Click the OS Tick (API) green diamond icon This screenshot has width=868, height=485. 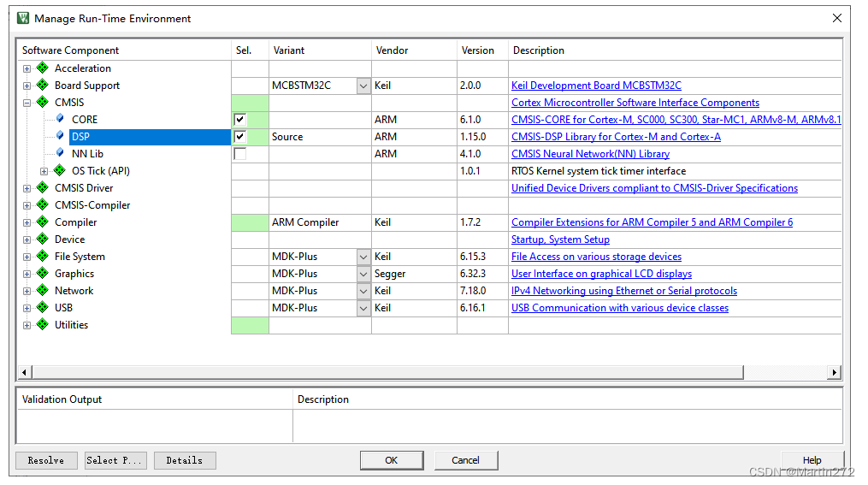pyautogui.click(x=60, y=170)
